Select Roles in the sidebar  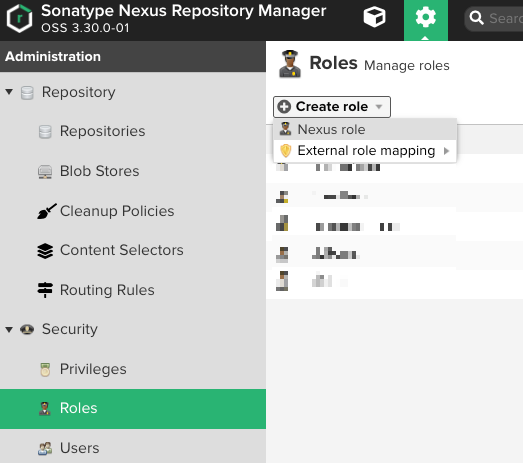(133, 409)
